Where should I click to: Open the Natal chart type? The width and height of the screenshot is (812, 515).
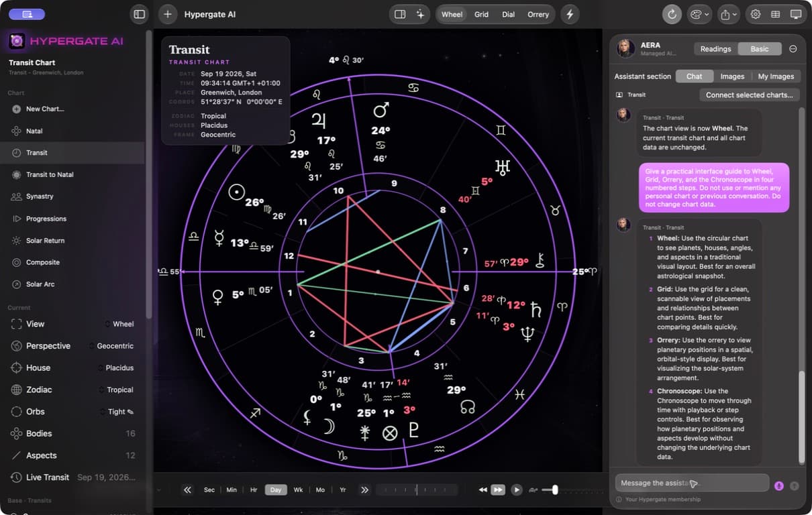pos(72,131)
